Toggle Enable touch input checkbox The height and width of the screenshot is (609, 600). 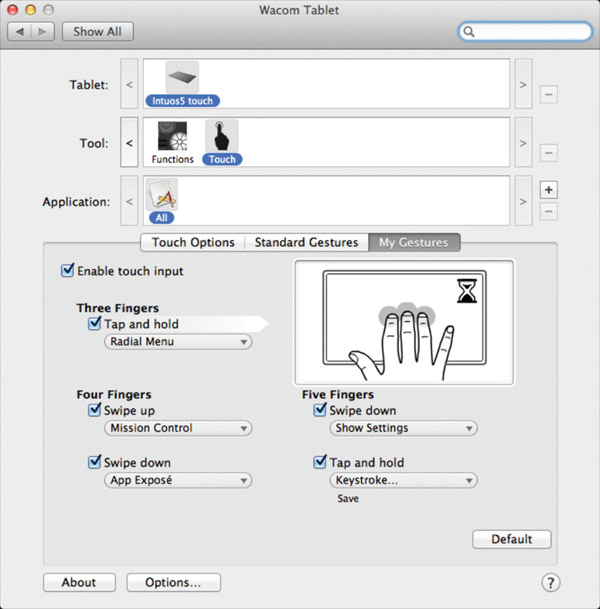pyautogui.click(x=68, y=270)
